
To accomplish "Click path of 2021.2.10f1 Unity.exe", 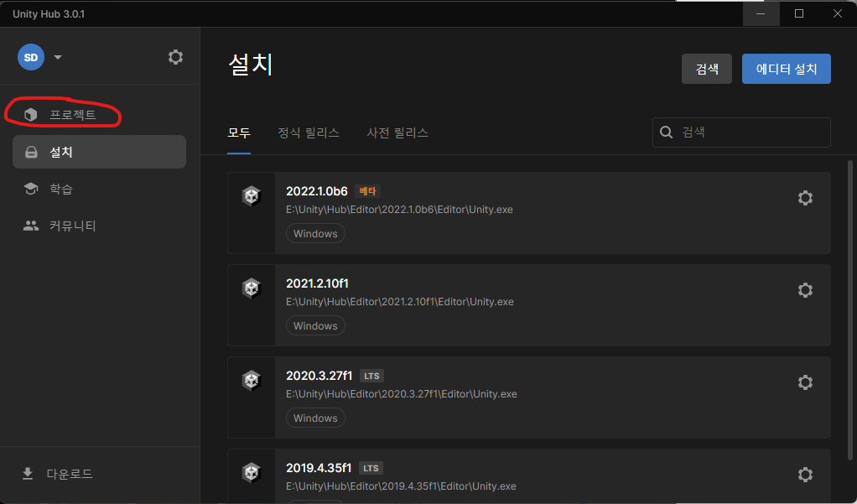I will (399, 302).
